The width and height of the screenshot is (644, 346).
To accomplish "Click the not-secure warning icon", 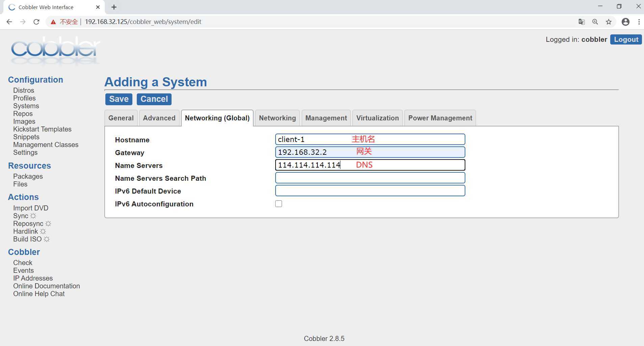I will coord(53,22).
